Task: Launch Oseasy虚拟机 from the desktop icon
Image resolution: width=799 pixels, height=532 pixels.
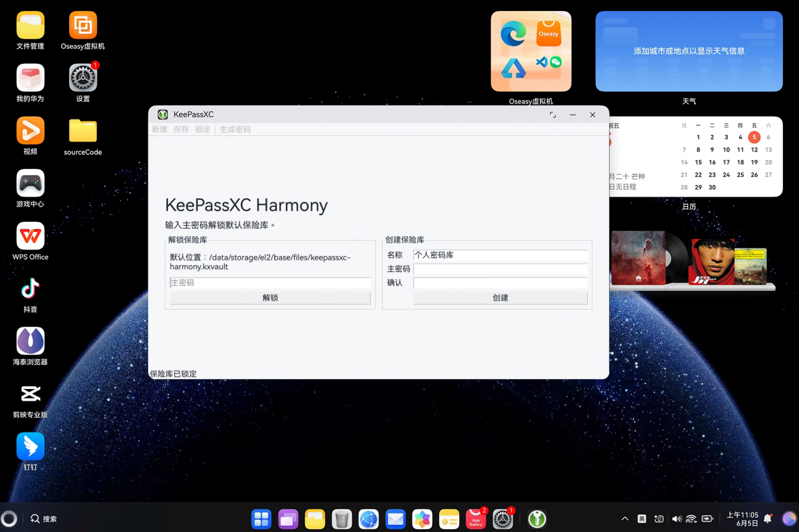Action: point(83,25)
